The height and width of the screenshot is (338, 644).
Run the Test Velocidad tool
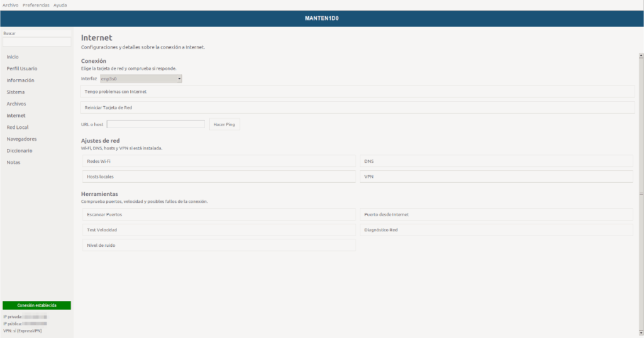pyautogui.click(x=219, y=230)
